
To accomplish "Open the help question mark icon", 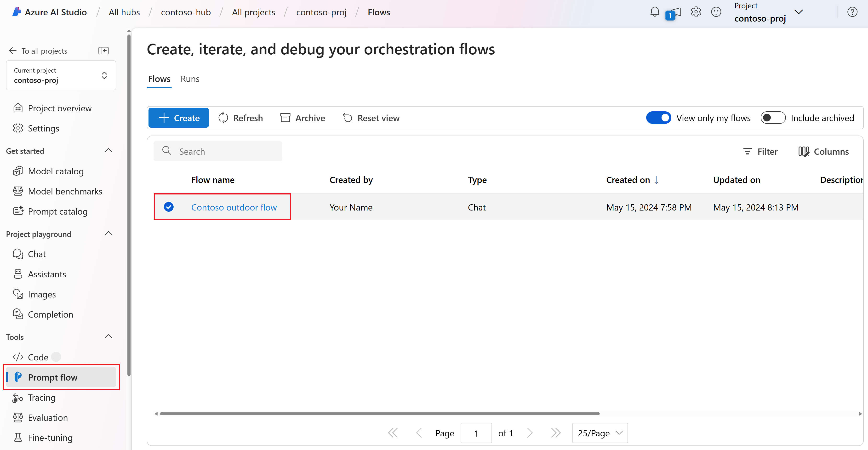I will 852,12.
